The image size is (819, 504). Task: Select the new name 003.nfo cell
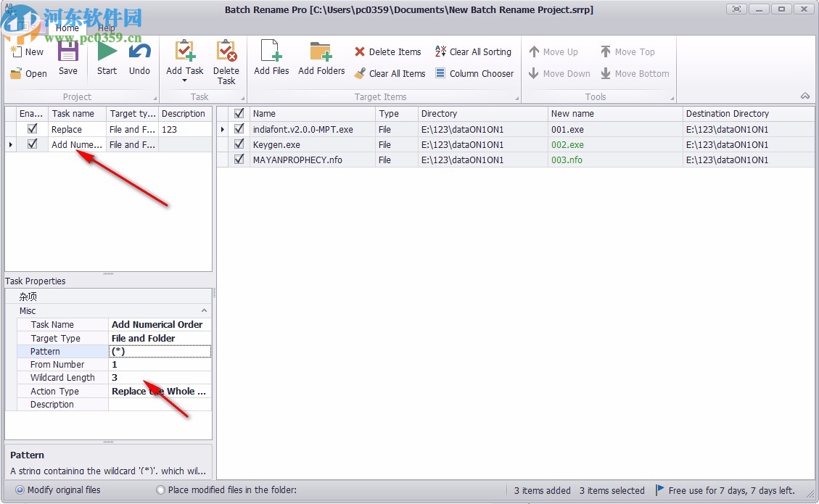(614, 160)
